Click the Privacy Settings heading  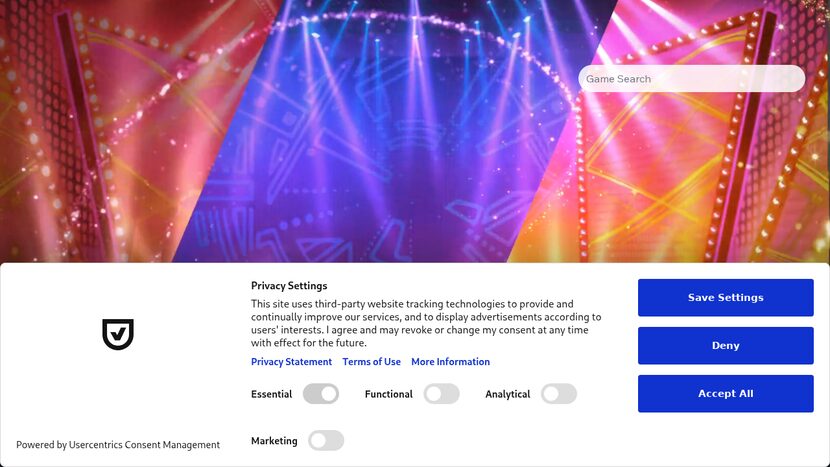pyautogui.click(x=289, y=286)
